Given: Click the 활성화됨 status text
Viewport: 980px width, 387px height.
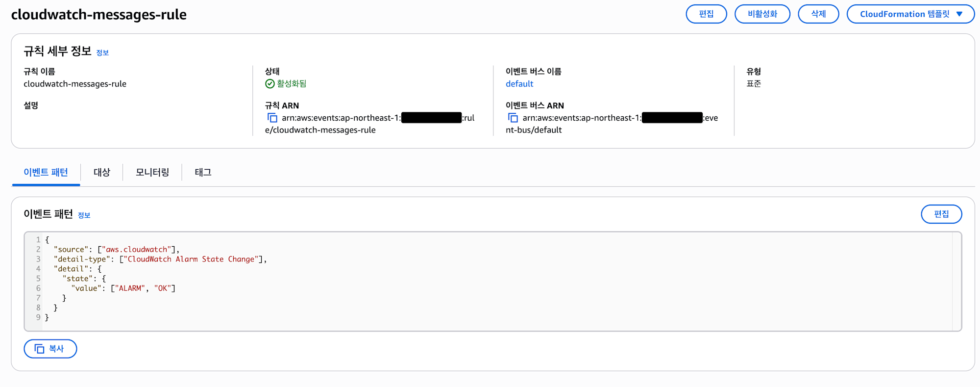Looking at the screenshot, I should 292,84.
